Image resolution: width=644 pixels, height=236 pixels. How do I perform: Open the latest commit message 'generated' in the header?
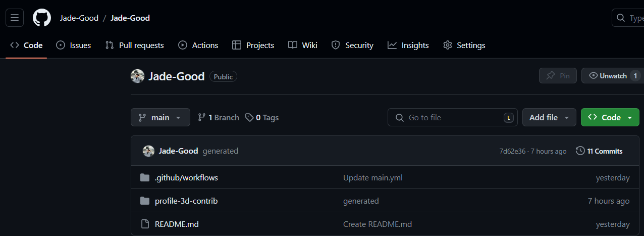[x=221, y=151]
